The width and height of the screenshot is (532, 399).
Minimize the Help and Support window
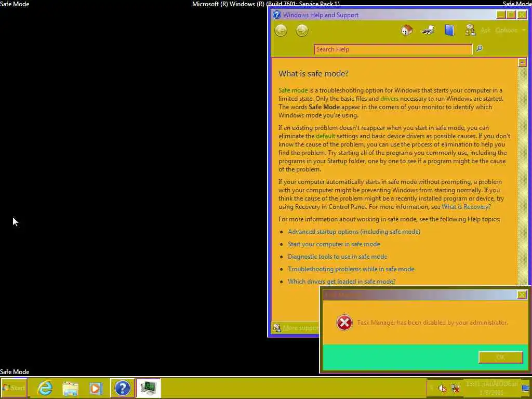(x=500, y=15)
